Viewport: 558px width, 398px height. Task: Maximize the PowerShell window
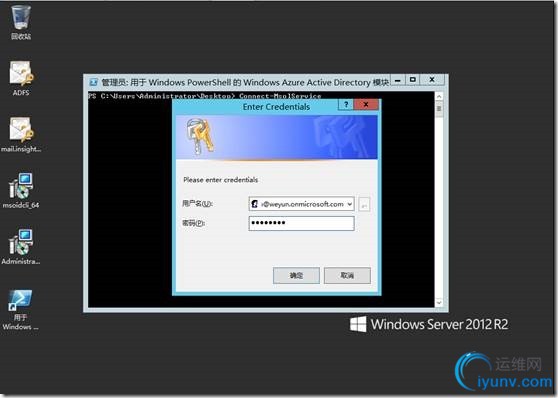tap(413, 80)
